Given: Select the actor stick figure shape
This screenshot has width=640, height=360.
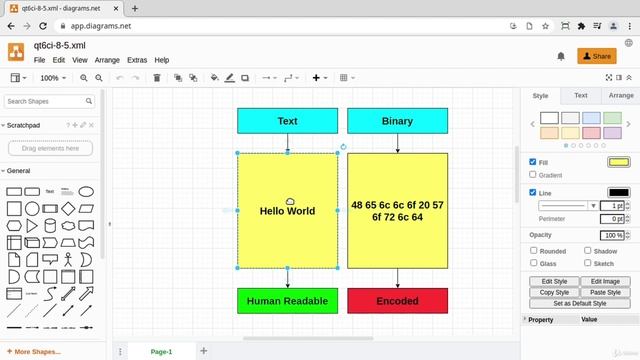Looking at the screenshot, I should point(68,260).
